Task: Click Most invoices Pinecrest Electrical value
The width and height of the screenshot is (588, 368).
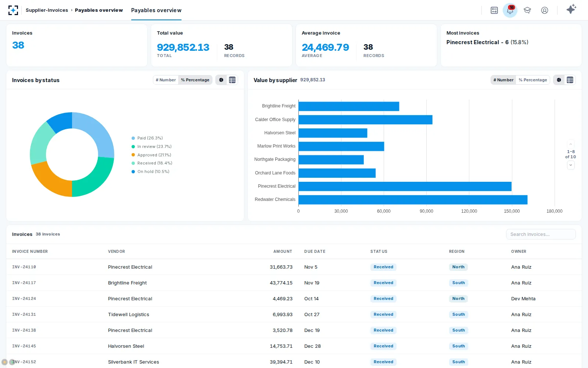Action: (487, 42)
